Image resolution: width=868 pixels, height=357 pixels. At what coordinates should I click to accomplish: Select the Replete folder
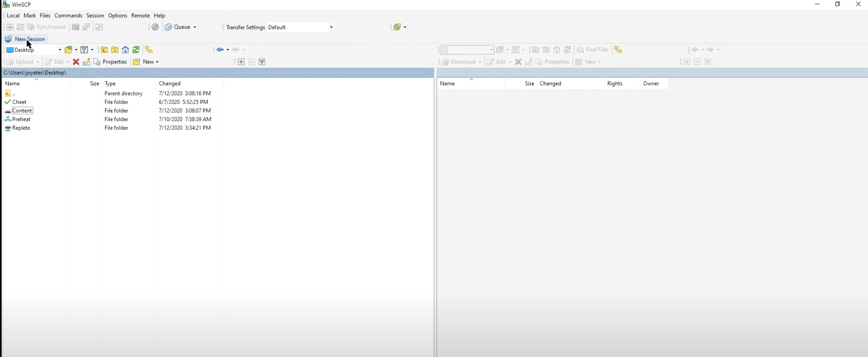pos(21,128)
